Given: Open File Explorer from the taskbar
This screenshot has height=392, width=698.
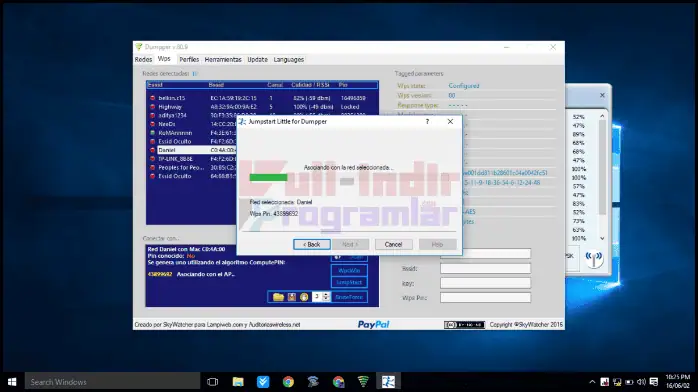Looking at the screenshot, I should click(238, 382).
